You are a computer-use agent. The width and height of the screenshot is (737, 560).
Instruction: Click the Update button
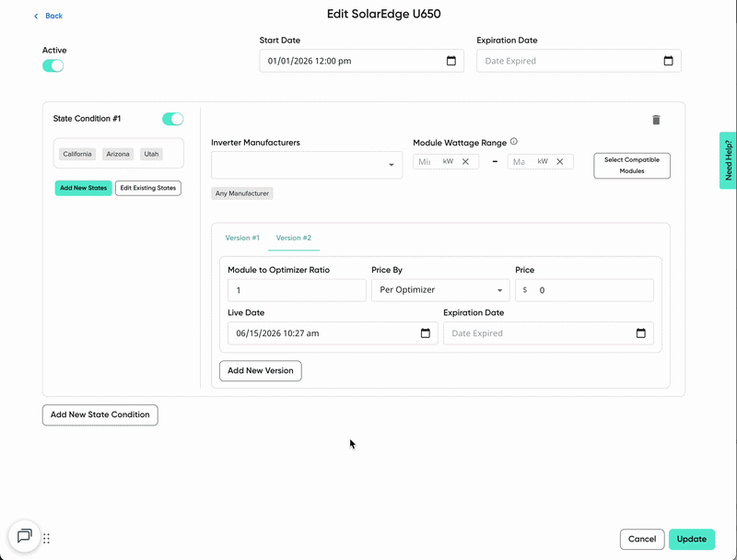[692, 540]
